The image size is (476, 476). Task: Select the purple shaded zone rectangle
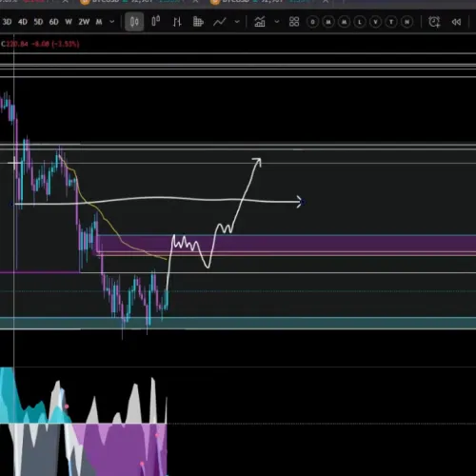tap(287, 244)
